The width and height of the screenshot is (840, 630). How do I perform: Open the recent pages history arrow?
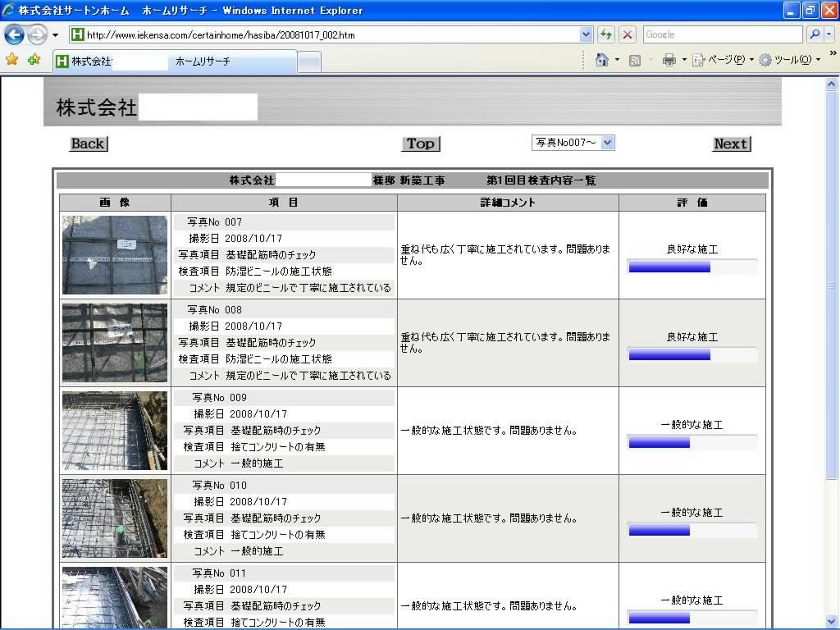pyautogui.click(x=55, y=35)
